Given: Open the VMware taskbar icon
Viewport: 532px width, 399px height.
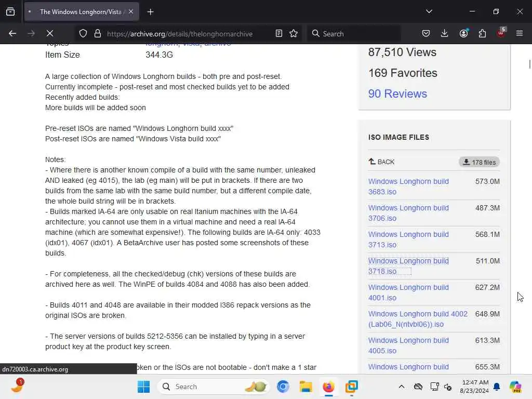Looking at the screenshot, I should pos(352,387).
